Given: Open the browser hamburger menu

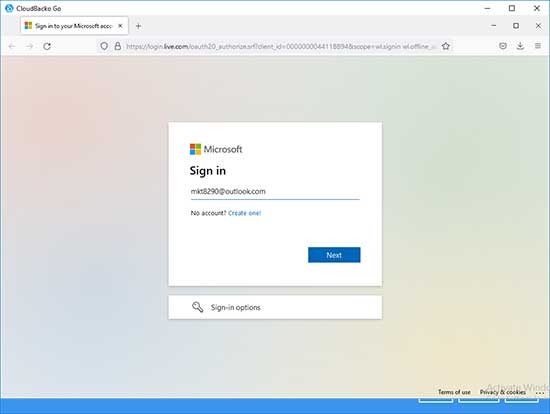Looking at the screenshot, I should [538, 46].
